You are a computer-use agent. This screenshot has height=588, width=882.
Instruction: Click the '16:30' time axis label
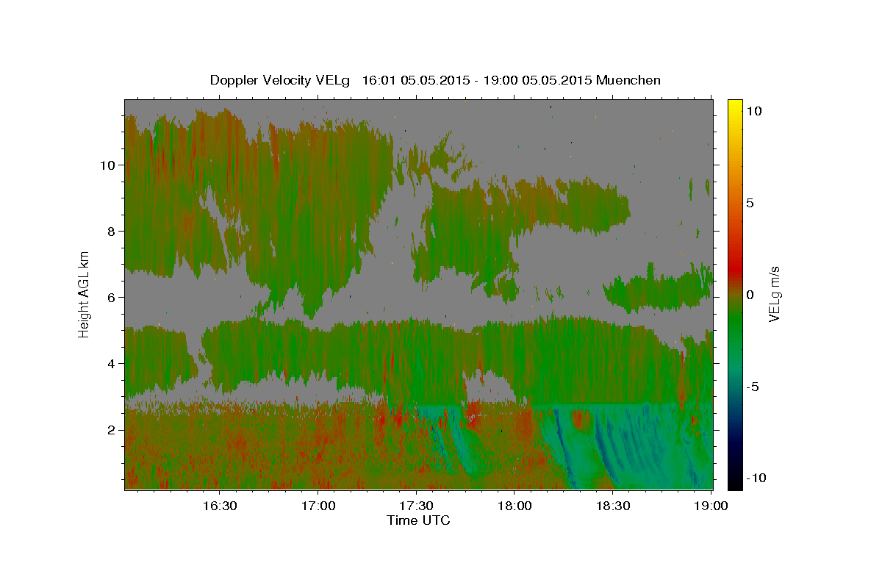click(x=219, y=506)
